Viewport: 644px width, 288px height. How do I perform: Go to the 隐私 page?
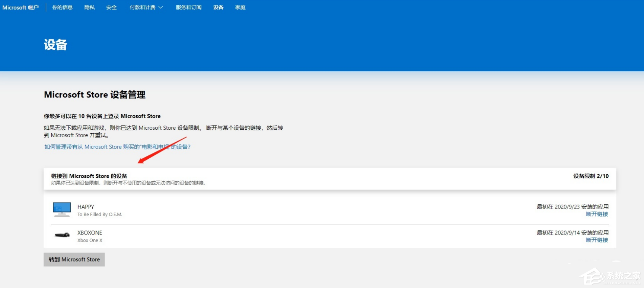[90, 7]
